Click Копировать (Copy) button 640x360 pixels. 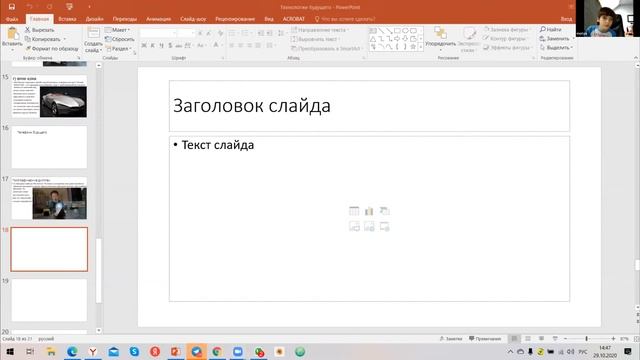[42, 39]
